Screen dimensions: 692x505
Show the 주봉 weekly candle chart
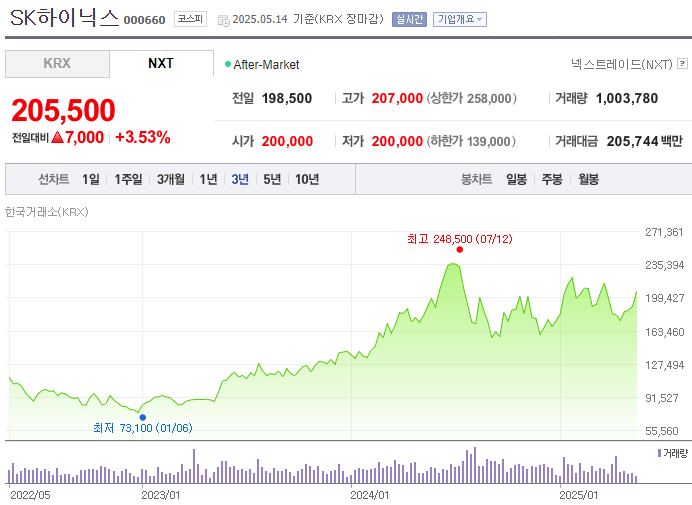click(x=552, y=179)
